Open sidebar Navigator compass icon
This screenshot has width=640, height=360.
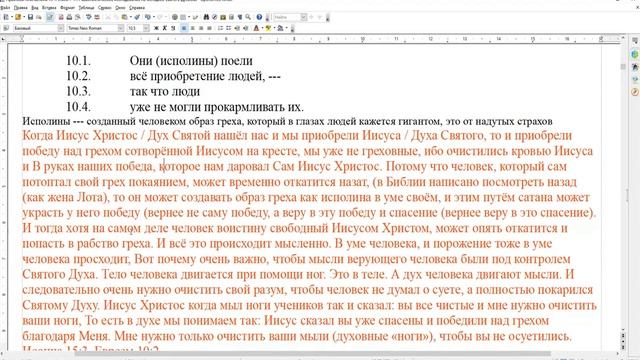pos(635,92)
